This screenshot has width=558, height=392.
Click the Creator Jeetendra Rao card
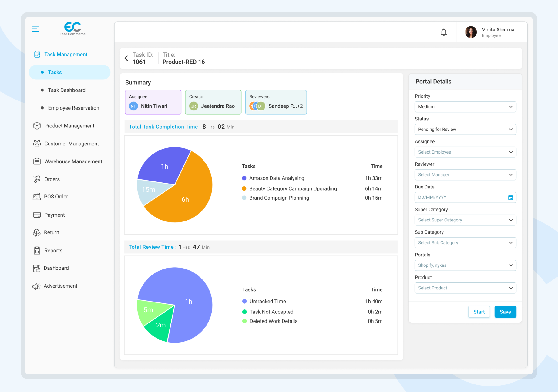(213, 102)
